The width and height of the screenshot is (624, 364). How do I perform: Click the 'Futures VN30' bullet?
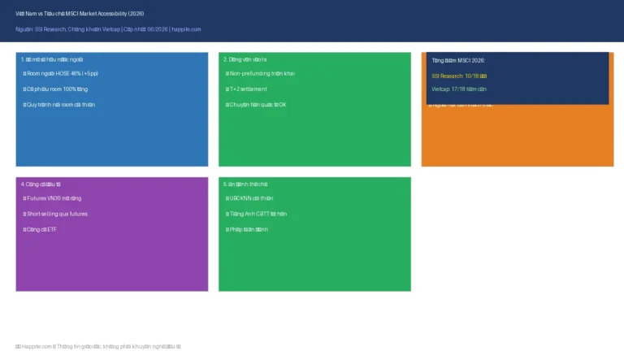pyautogui.click(x=52, y=198)
